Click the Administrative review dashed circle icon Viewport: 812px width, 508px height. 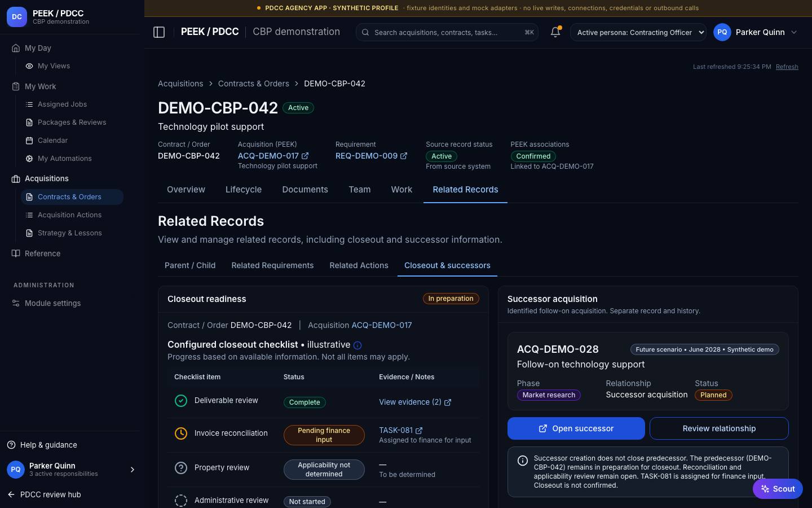pyautogui.click(x=181, y=501)
